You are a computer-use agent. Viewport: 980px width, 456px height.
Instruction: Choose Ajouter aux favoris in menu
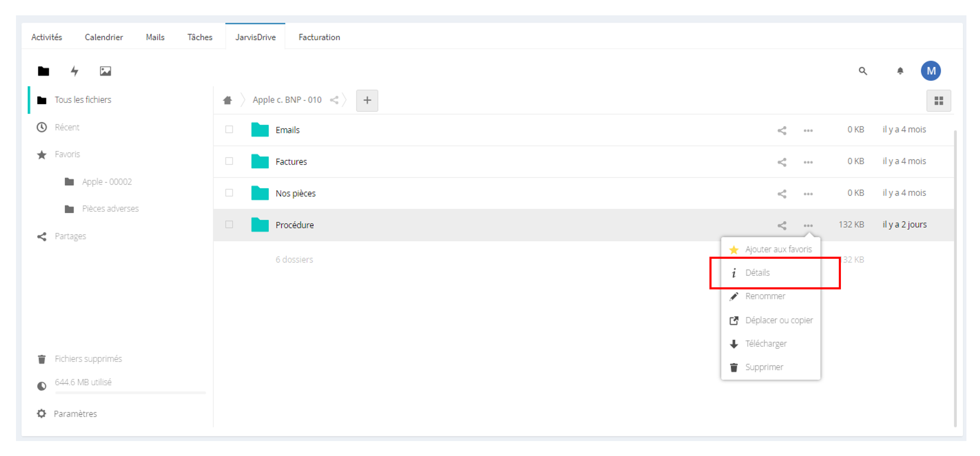tap(770, 249)
